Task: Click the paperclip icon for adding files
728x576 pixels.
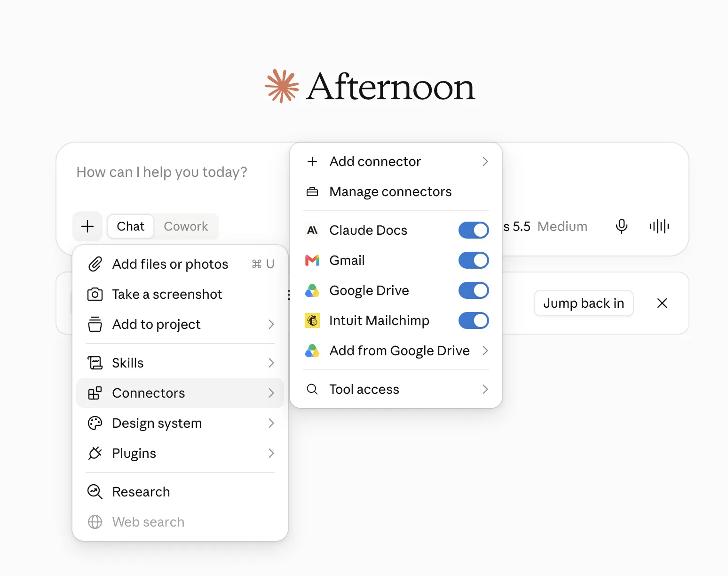Action: [95, 264]
